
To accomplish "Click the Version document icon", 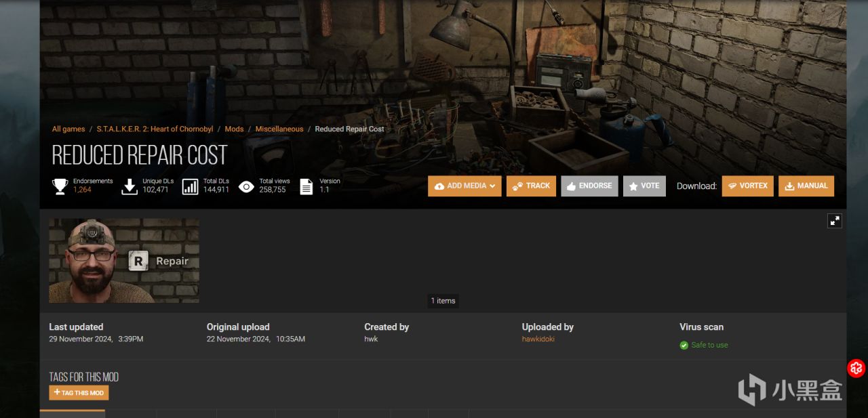I will point(307,186).
